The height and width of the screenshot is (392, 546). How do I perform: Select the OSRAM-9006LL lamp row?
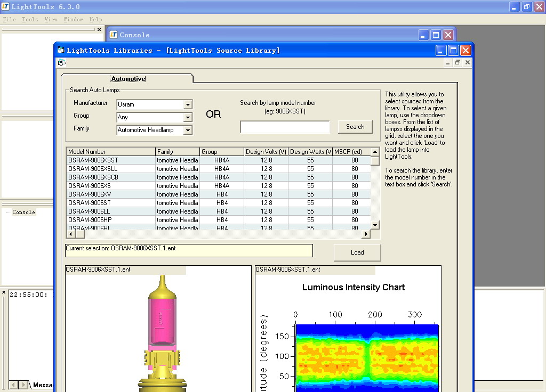tap(218, 211)
